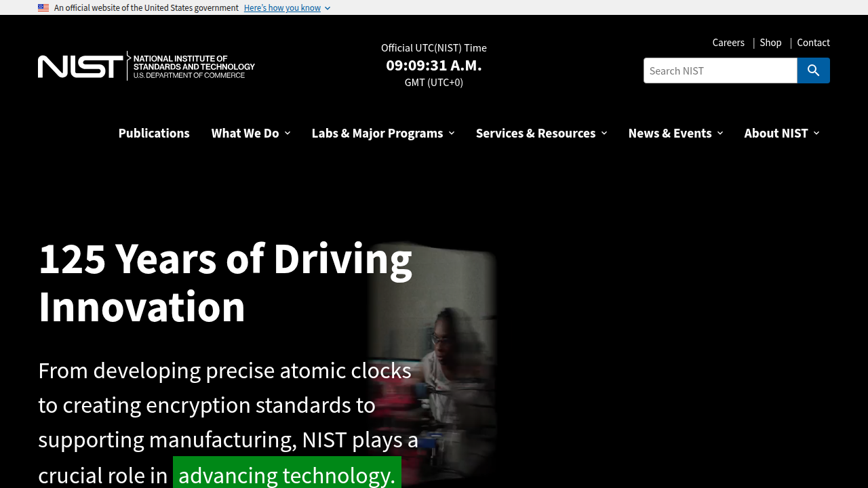The image size is (868, 488).
Task: Click the US flag icon in the banner
Action: tap(43, 7)
